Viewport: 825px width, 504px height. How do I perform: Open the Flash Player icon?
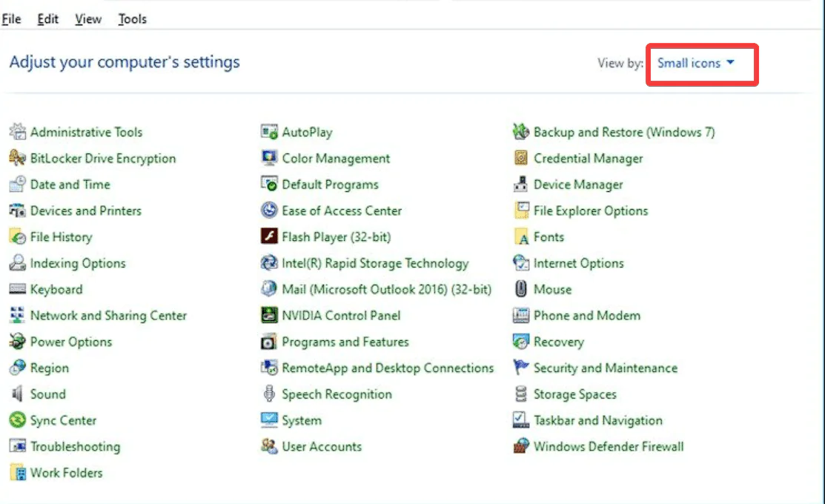(269, 237)
